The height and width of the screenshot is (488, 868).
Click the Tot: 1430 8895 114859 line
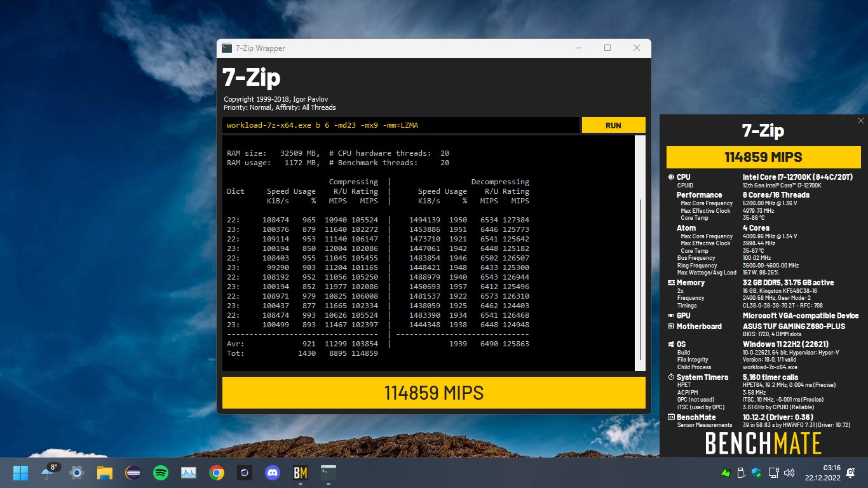(302, 353)
